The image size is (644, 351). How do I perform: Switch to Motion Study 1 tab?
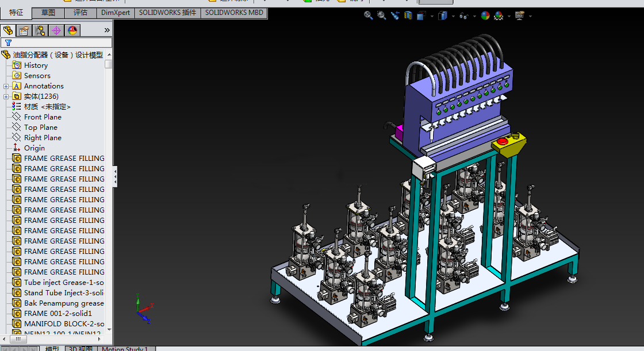(125, 349)
